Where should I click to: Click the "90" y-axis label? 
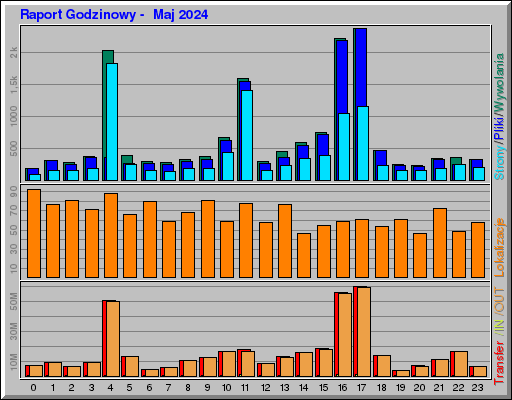click(x=14, y=191)
